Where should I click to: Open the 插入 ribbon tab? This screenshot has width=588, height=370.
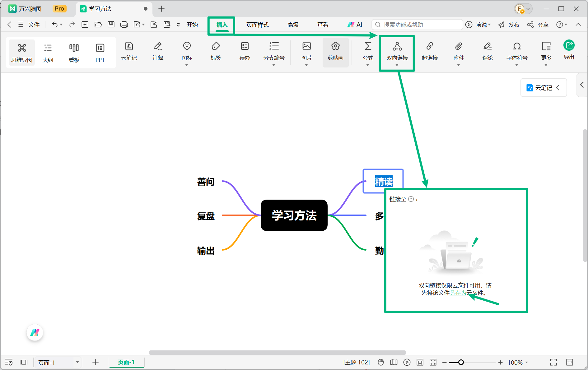tap(222, 25)
